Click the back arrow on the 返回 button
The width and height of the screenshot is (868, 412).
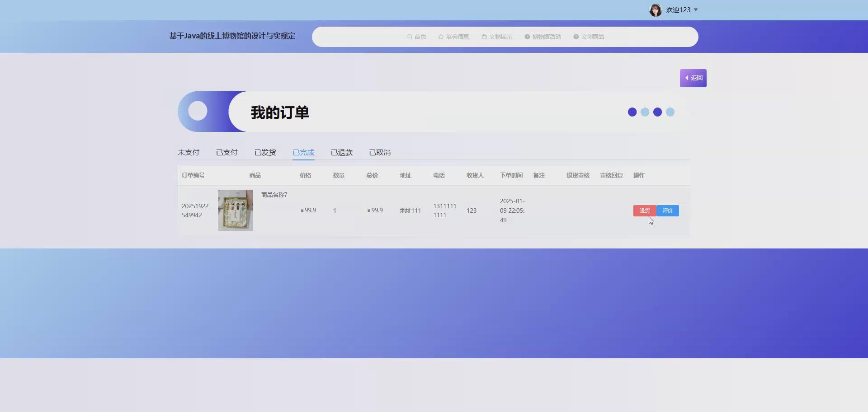[x=688, y=78]
